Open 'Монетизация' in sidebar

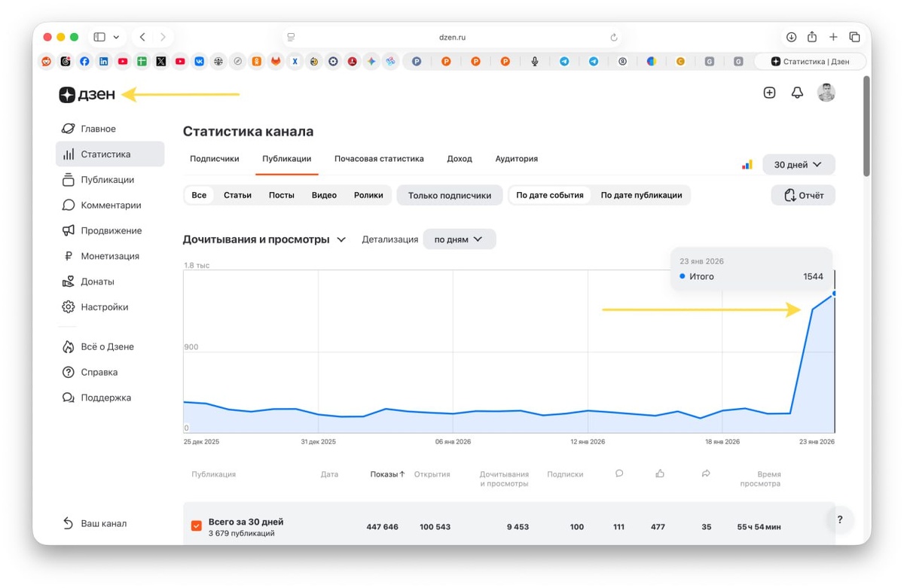point(110,256)
